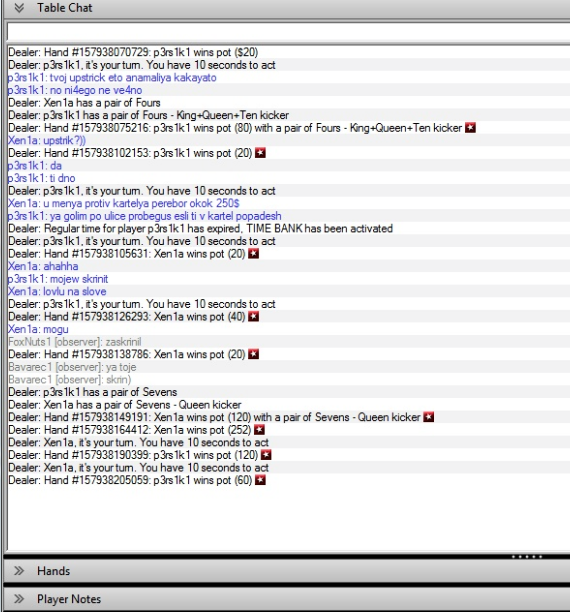Open replay icon for hand #157938190399
Screen dimensions: 570x612
[266, 455]
